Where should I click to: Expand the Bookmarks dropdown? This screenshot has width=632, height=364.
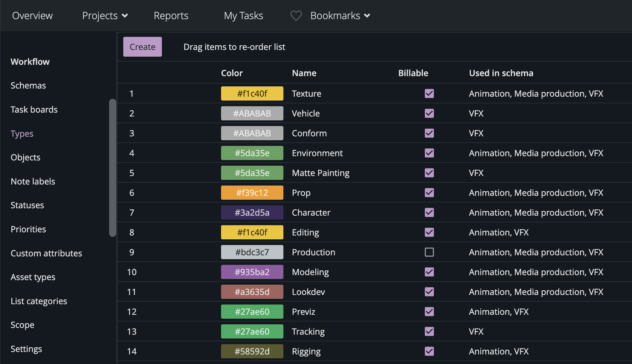click(339, 16)
